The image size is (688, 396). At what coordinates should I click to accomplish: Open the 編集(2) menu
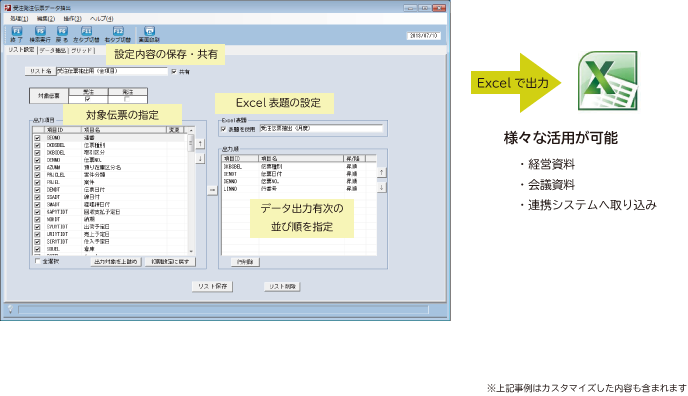pyautogui.click(x=46, y=19)
